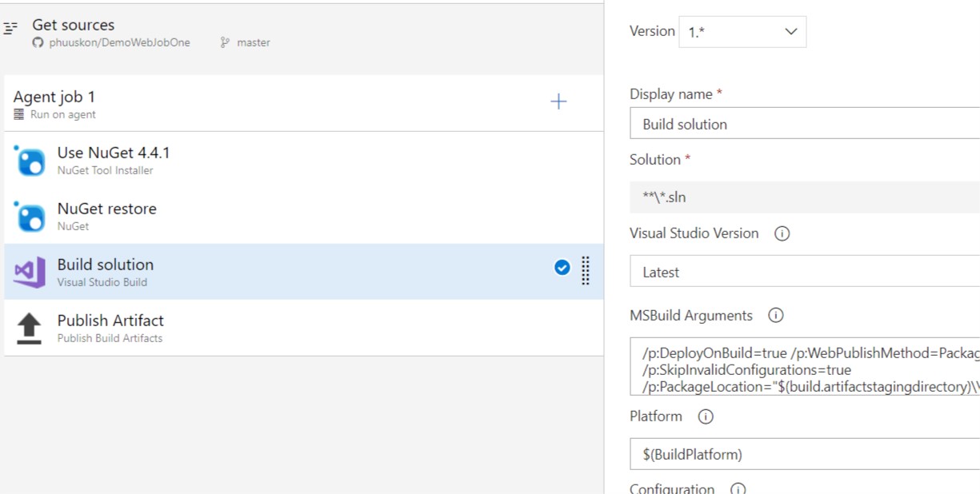
Task: Click the NuGet restore task icon
Action: tap(30, 216)
